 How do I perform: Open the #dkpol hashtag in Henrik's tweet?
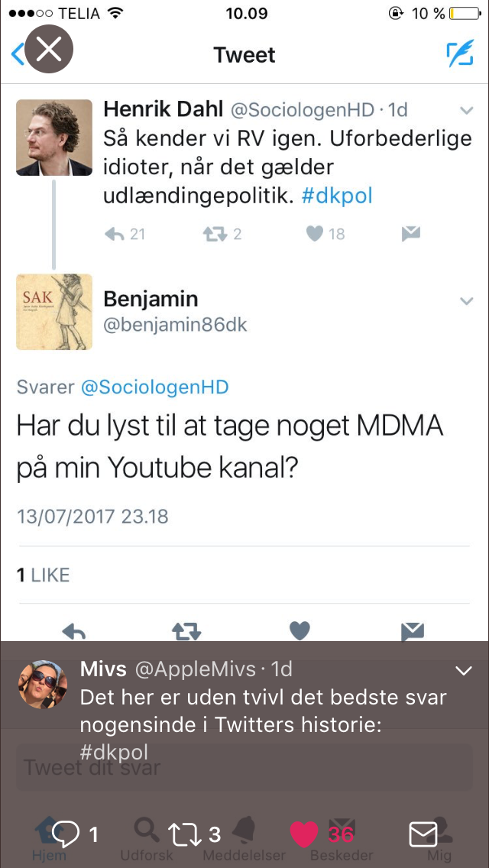coord(337,197)
